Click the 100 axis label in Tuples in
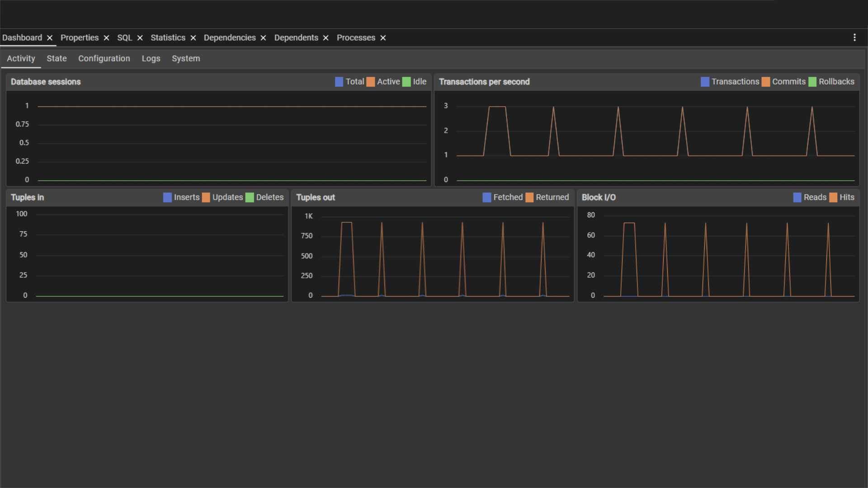The height and width of the screenshot is (488, 868). [x=21, y=214]
